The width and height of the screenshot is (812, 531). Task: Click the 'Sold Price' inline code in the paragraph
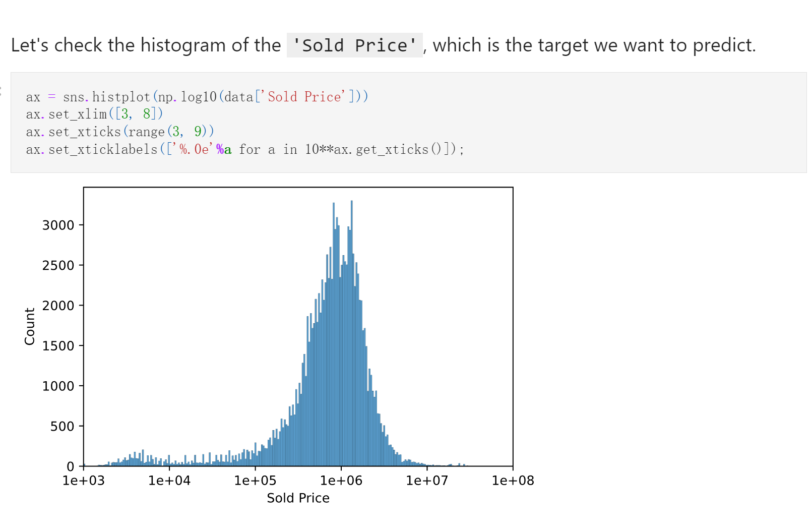click(x=354, y=45)
